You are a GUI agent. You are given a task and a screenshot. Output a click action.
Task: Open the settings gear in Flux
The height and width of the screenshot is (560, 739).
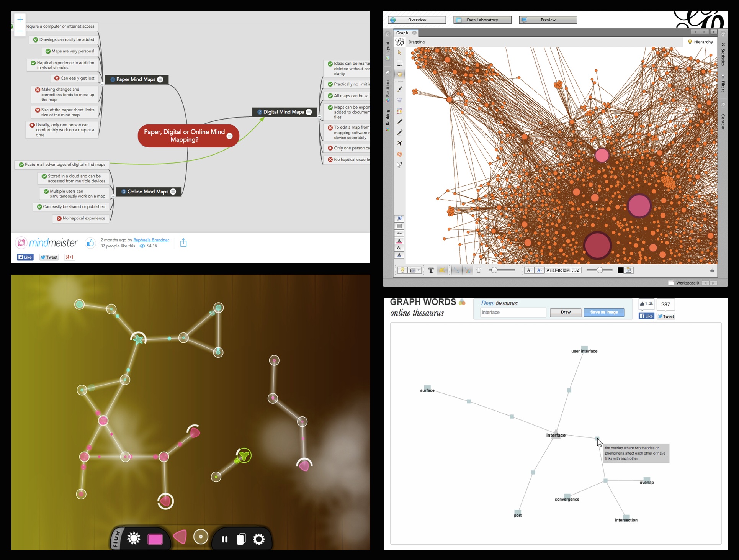point(259,539)
